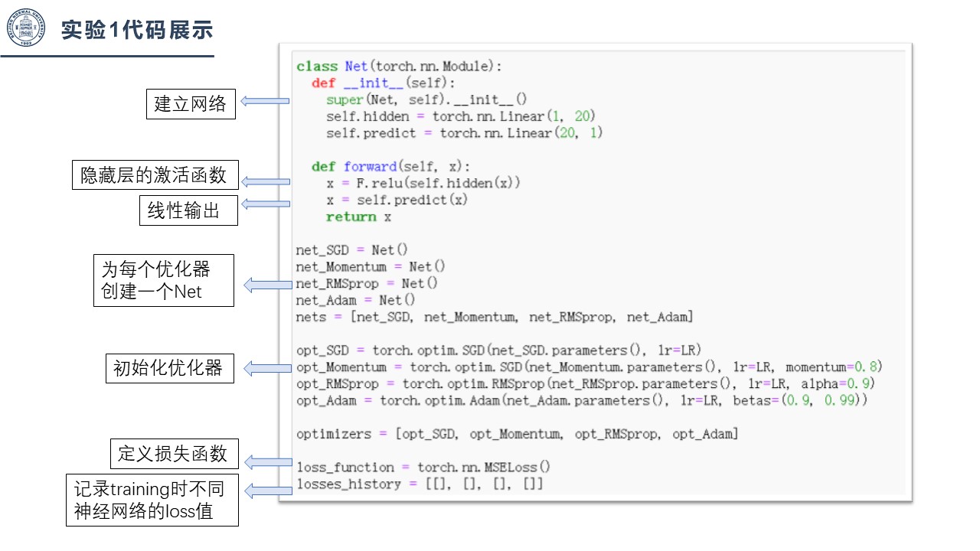The image size is (980, 551).
Task: Select the 建立网络 annotation box
Action: point(191,104)
